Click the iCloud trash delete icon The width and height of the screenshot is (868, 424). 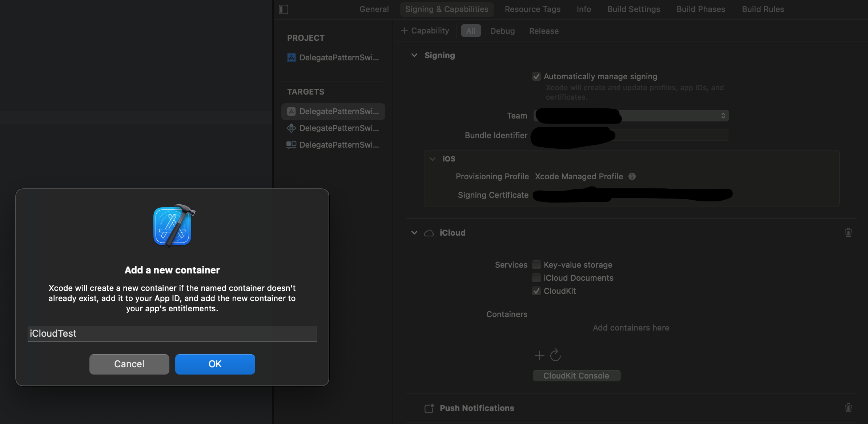[x=848, y=232]
